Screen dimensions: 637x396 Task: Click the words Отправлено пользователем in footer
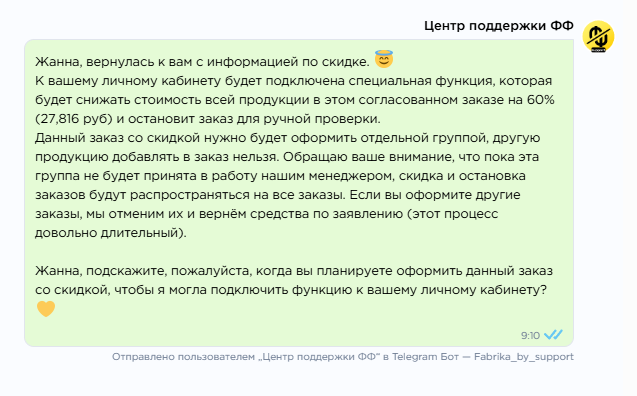pos(183,357)
